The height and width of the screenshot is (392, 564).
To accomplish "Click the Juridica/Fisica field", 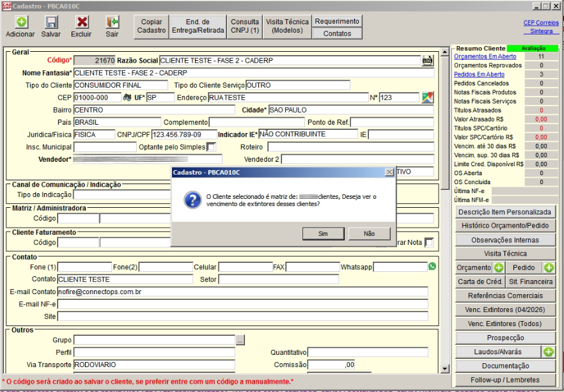I will tap(94, 134).
